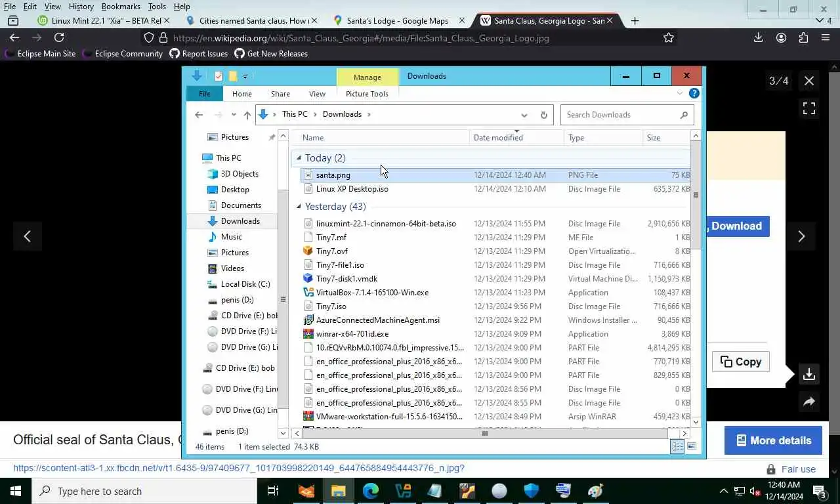Reload the Firefox page
The image size is (840, 504).
click(59, 38)
